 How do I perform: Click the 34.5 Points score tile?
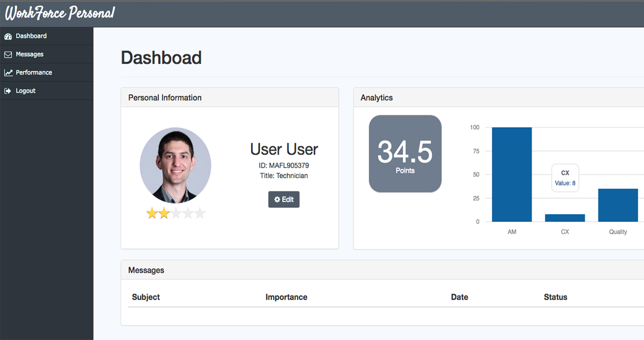pos(405,154)
